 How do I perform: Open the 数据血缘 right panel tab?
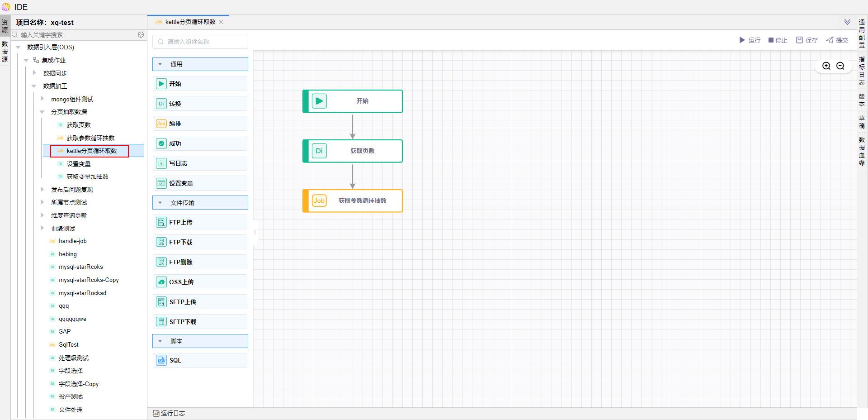coord(862,152)
